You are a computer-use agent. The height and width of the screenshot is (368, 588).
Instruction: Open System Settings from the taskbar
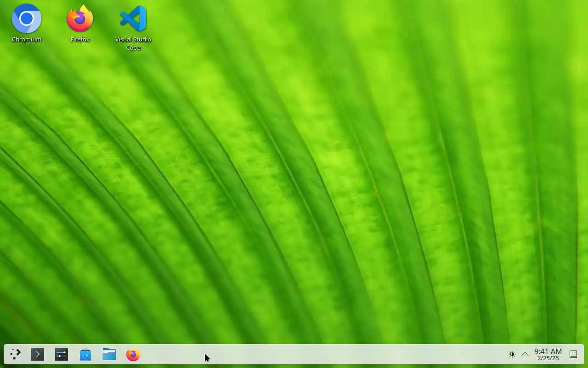coord(62,354)
